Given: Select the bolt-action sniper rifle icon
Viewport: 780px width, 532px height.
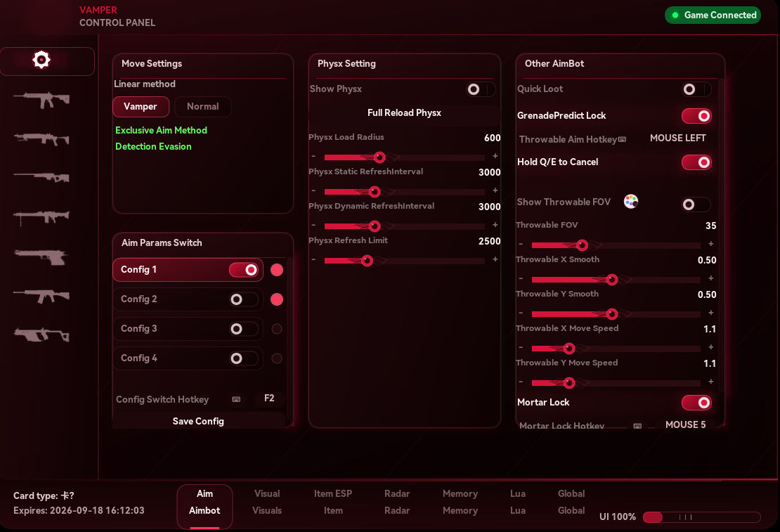Looking at the screenshot, I should click(41, 177).
